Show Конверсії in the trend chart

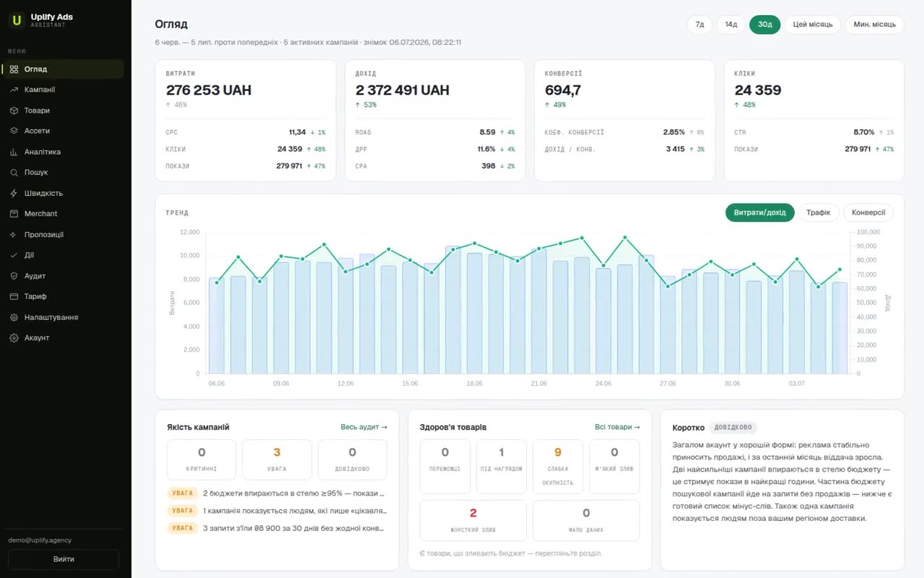(868, 212)
